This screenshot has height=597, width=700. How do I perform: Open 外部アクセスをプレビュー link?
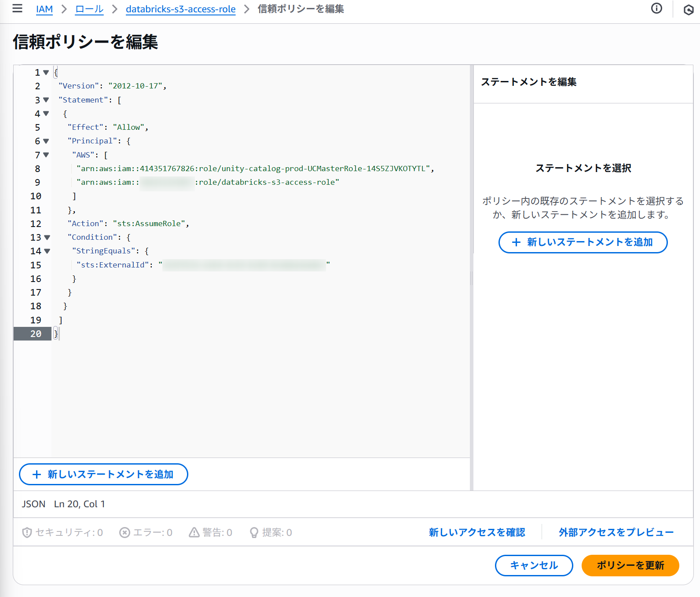(616, 532)
